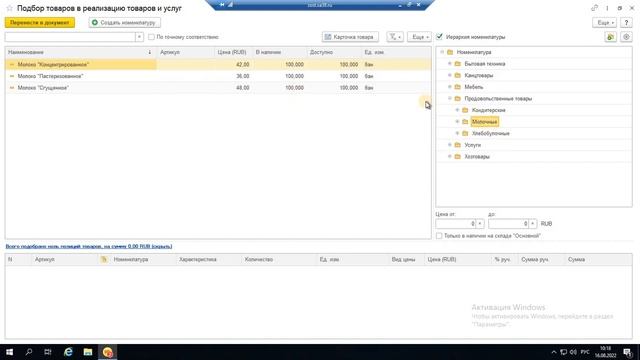Select 'Продовольственные товары' in tree
Screen dimensions: 640x360
click(x=498, y=98)
